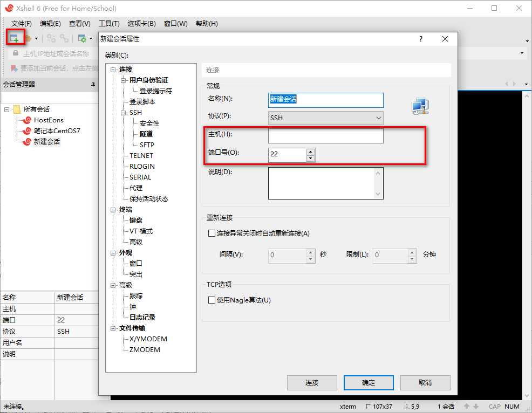Click the status bar up arrow
Viewport: 532px width, 413px height.
467,406
